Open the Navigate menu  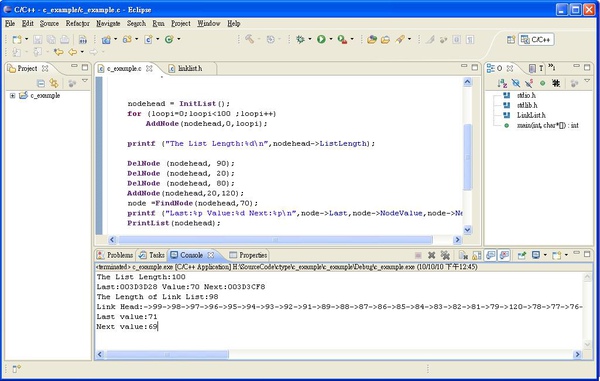tap(108, 24)
